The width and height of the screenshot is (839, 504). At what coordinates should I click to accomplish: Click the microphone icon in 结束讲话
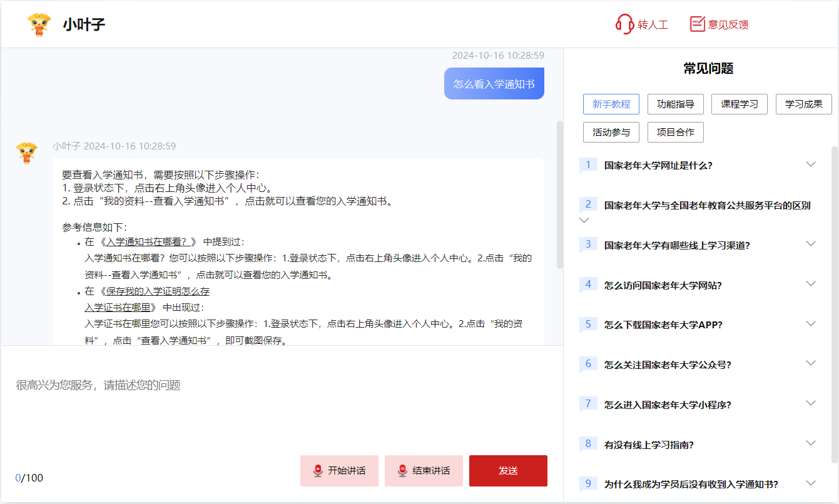402,471
